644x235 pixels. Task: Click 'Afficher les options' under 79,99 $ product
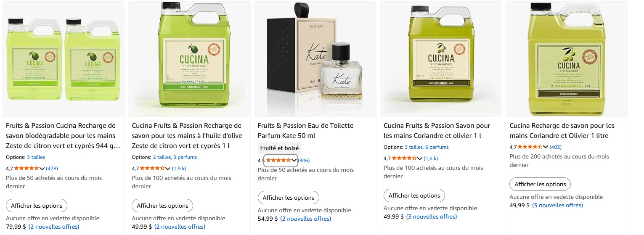coord(37,206)
